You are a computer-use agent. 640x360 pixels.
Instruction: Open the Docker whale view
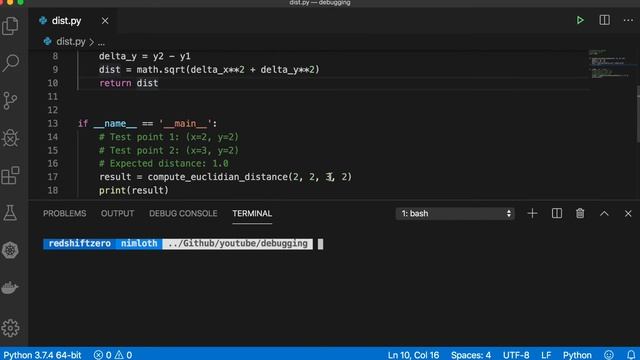coord(10,287)
